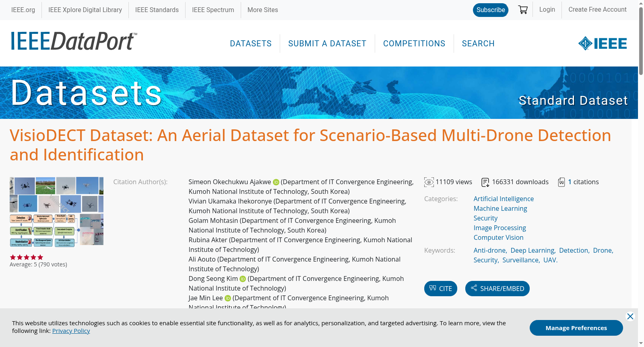Click author name Golam Mohtasin
Image resolution: width=644 pixels, height=347 pixels.
click(213, 221)
